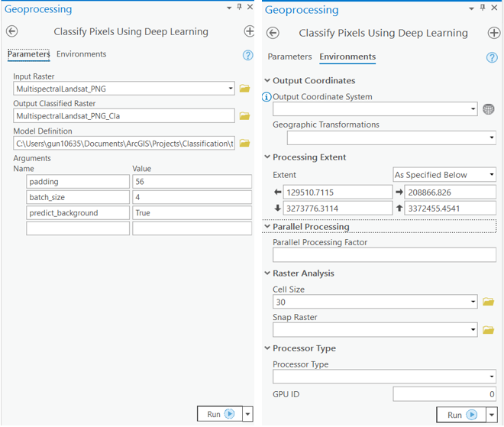Click Run button in left pane

(219, 414)
